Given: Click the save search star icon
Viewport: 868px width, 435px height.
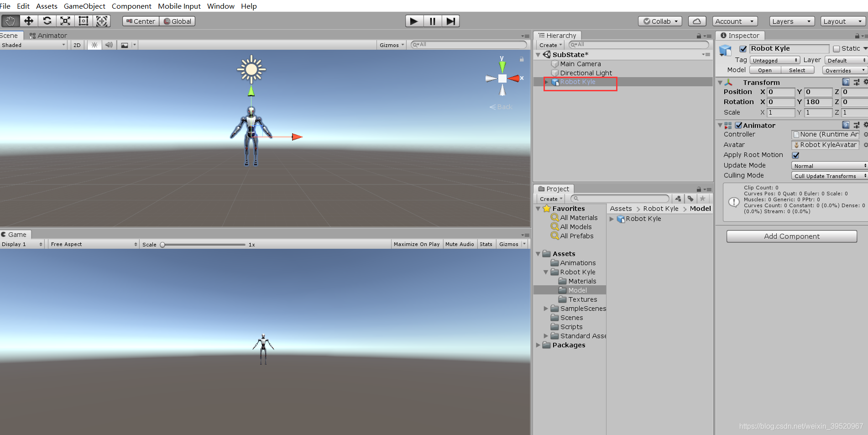Looking at the screenshot, I should (703, 199).
